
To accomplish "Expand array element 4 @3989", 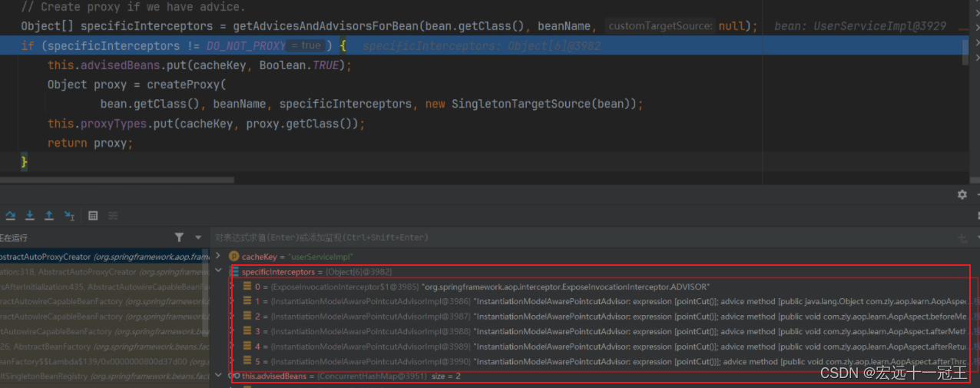I will click(232, 347).
